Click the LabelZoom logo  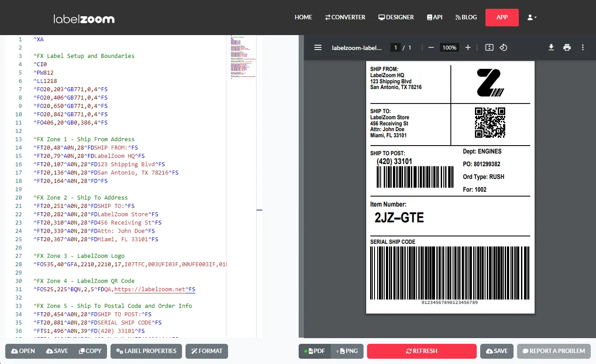[83, 18]
